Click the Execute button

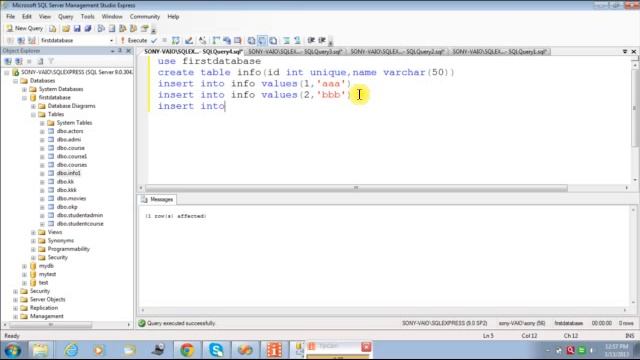tap(134, 40)
